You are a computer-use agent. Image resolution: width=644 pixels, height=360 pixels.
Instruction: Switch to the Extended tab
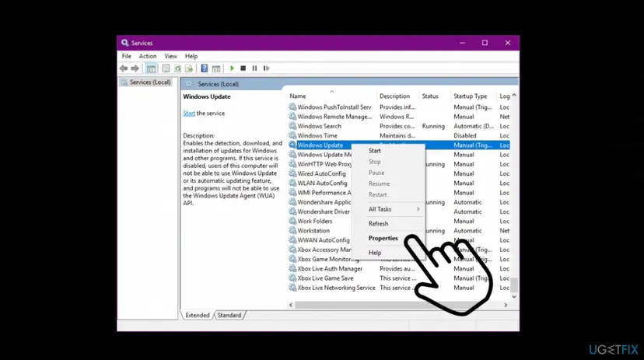tap(197, 315)
